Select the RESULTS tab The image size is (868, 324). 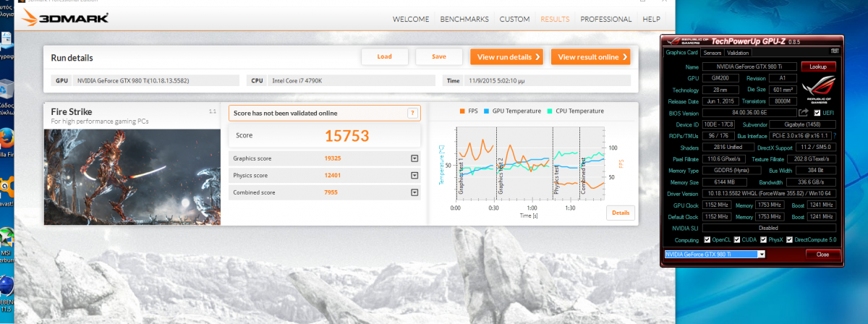555,19
